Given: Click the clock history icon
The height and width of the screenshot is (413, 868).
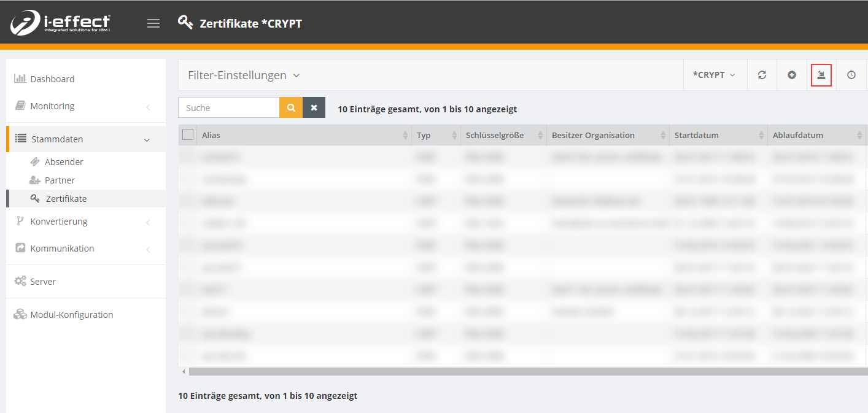Looking at the screenshot, I should click(x=851, y=75).
